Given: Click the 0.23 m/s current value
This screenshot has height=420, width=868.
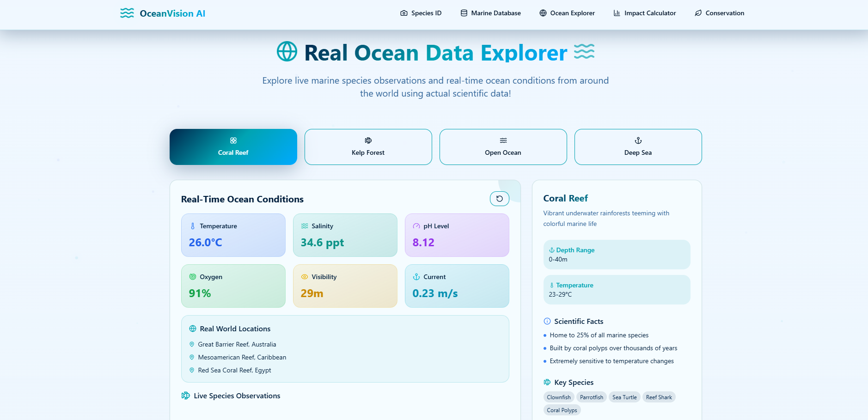Looking at the screenshot, I should [x=435, y=293].
